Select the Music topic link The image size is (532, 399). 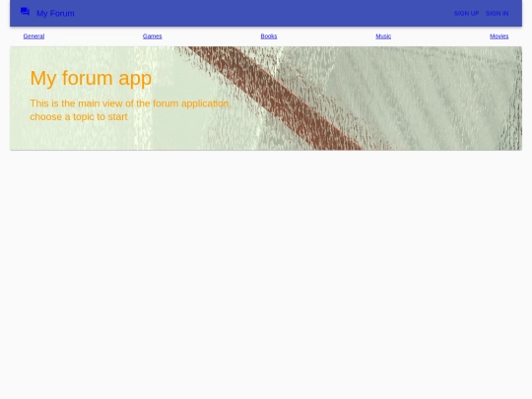(383, 36)
